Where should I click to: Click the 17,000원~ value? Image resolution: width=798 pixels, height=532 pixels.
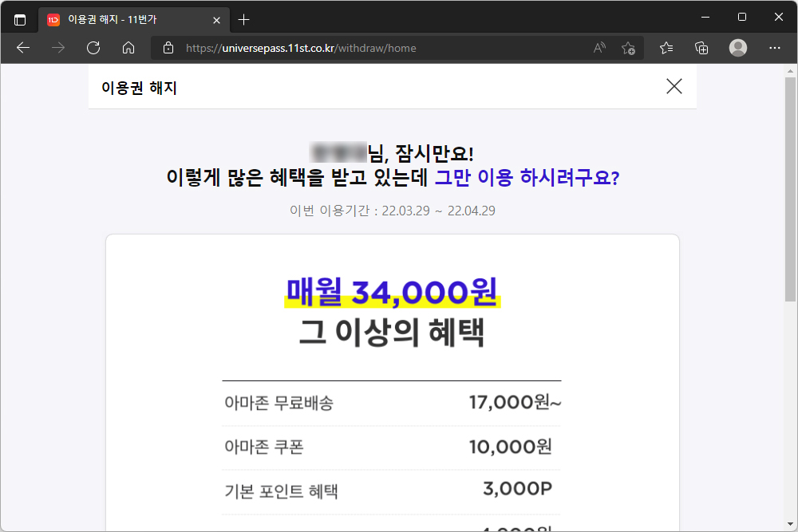click(x=515, y=402)
